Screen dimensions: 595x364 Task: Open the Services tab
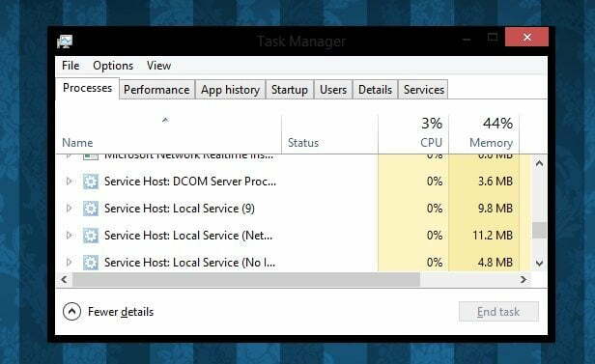coord(423,90)
